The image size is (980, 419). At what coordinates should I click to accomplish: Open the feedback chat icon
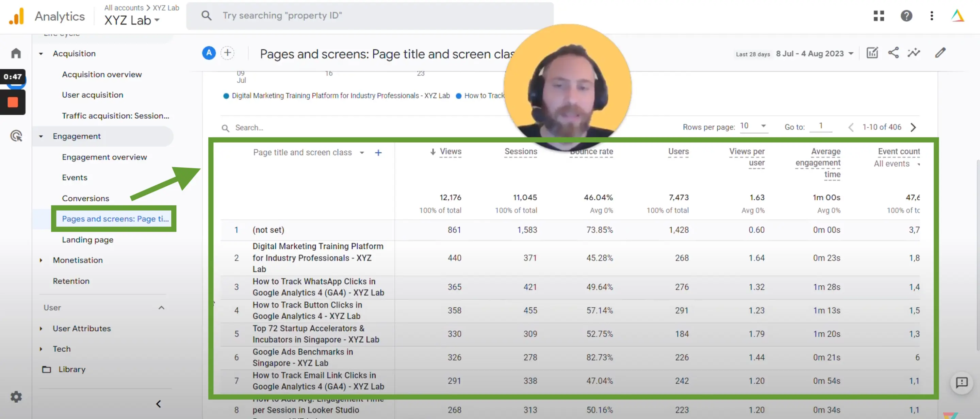click(x=961, y=383)
